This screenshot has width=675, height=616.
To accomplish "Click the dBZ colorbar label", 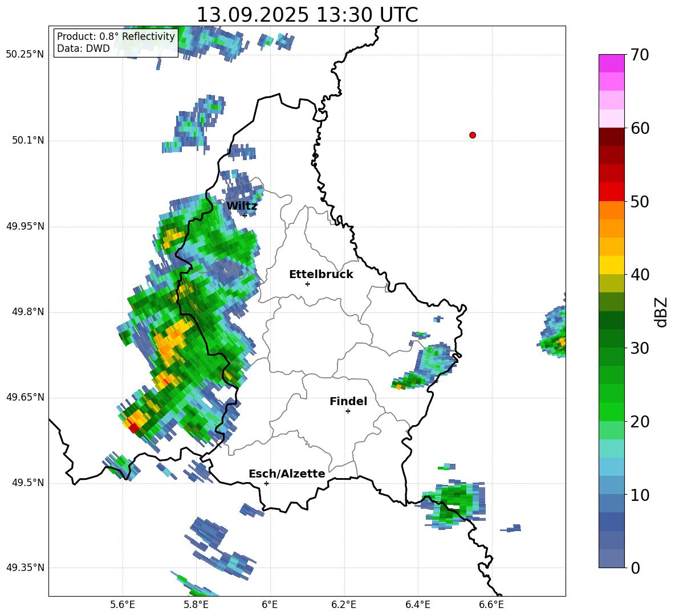I will coord(662,312).
